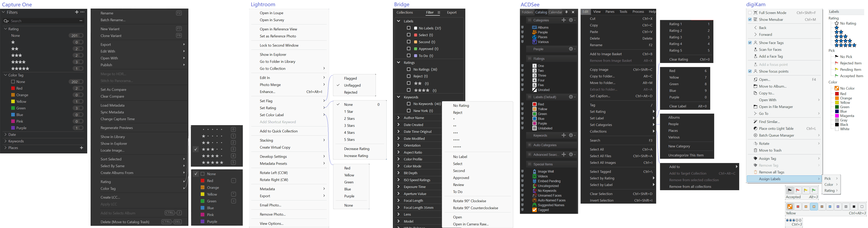Click the Albums book icon in ACDSee catalog
Screen dimensions: 868x228
tap(534, 28)
